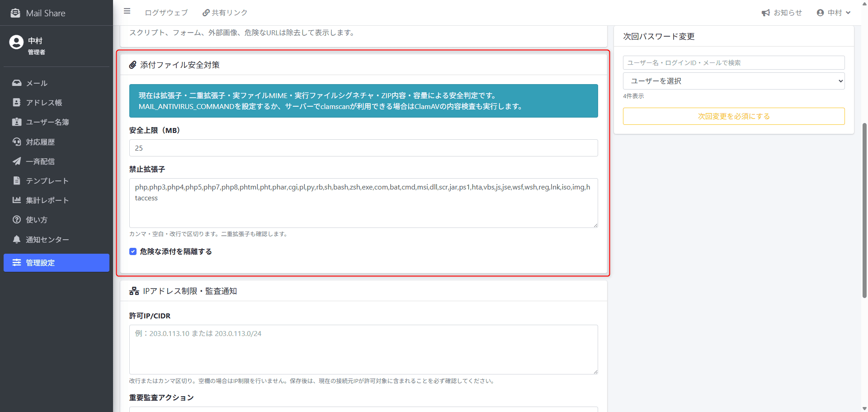Open the 一斉配信 paper plane icon

tap(17, 161)
